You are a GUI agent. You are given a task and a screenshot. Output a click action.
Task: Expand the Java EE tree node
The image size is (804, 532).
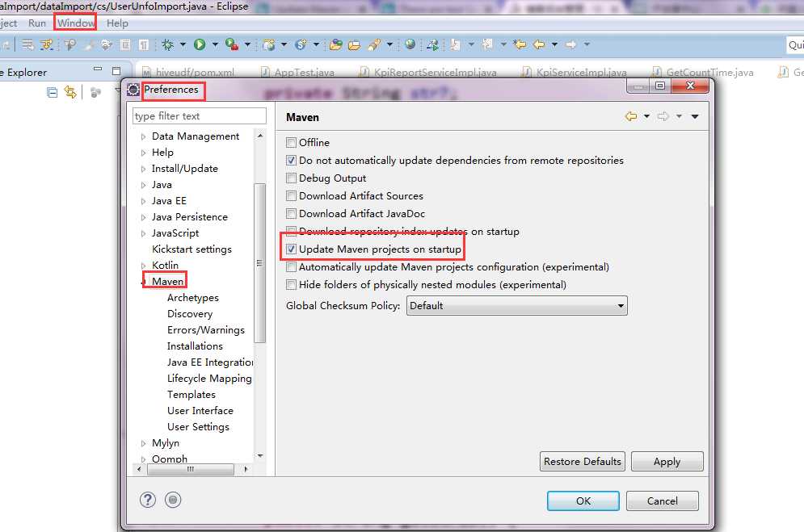pyautogui.click(x=143, y=201)
